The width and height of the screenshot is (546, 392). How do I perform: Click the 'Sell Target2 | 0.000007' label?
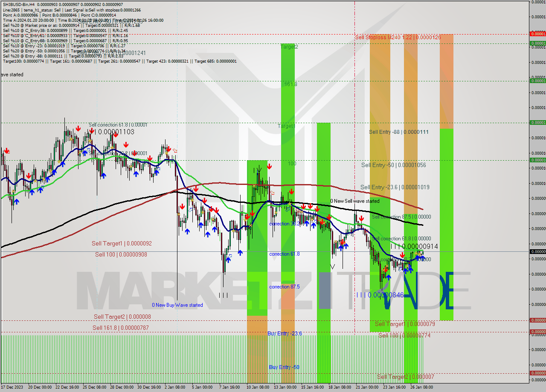406,377
